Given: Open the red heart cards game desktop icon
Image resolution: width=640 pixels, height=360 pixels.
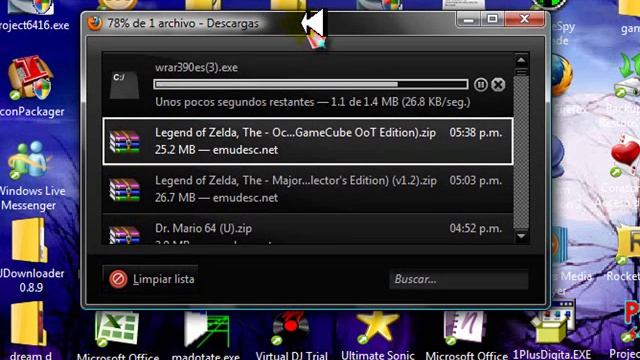Looking at the screenshot, I should tap(625, 157).
